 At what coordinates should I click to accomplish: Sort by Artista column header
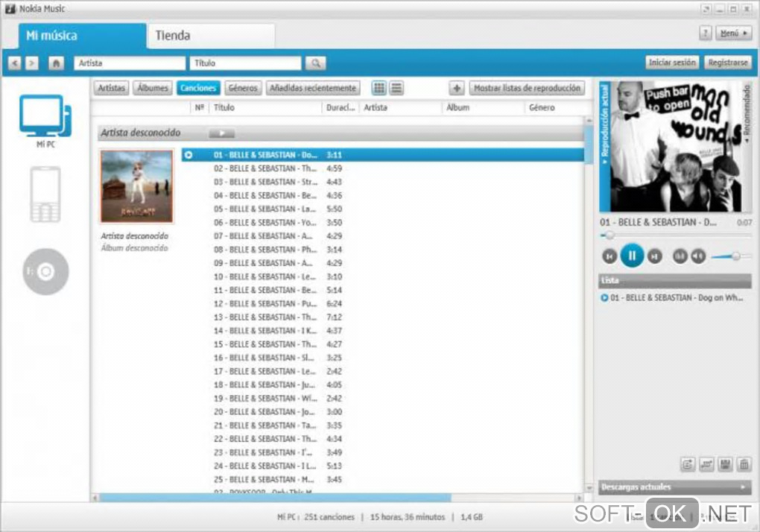(x=400, y=107)
